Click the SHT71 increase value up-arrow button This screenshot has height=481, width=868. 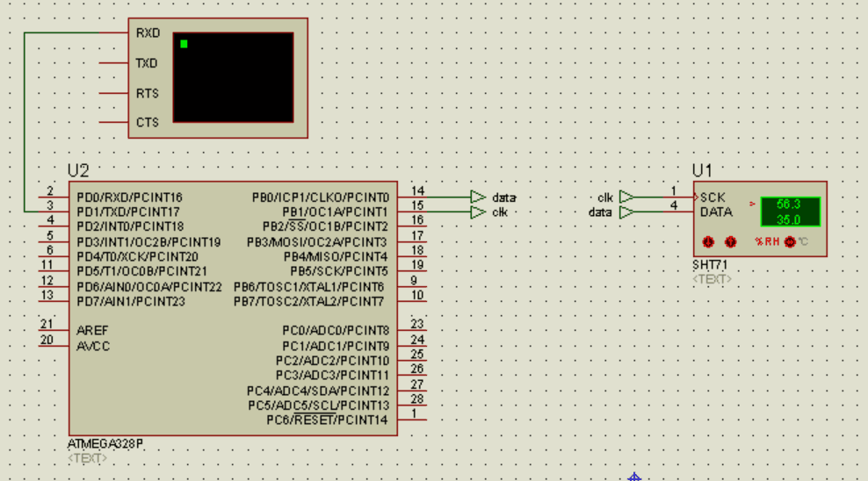coord(730,241)
